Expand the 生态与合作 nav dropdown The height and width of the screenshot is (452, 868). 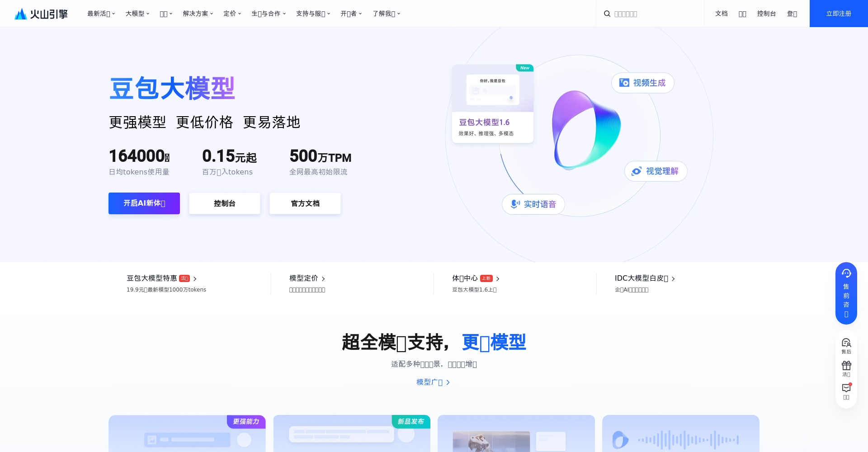[x=269, y=14]
